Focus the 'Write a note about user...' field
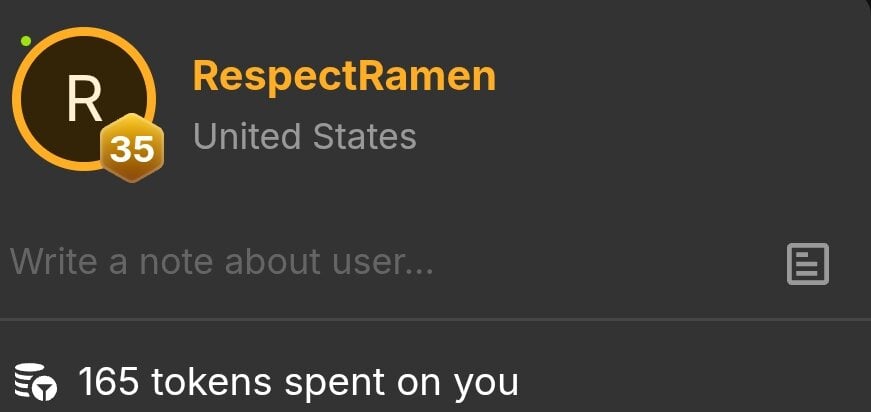This screenshot has width=871, height=412. [x=389, y=262]
